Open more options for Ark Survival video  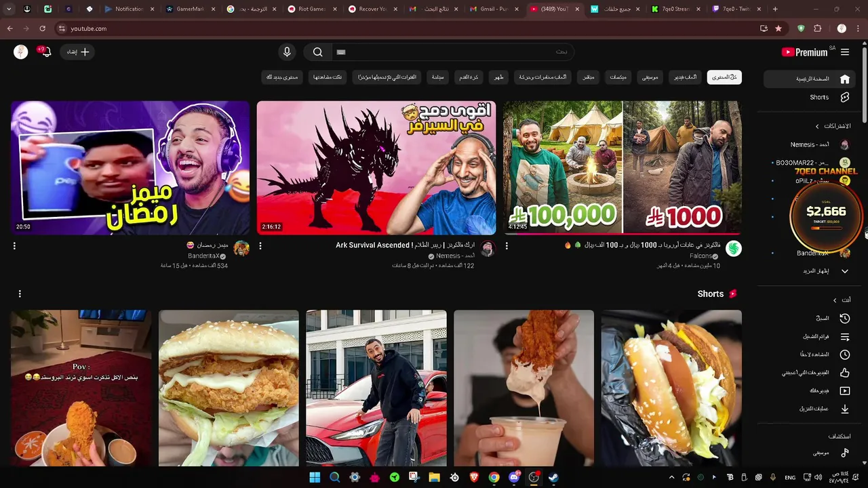(260, 246)
